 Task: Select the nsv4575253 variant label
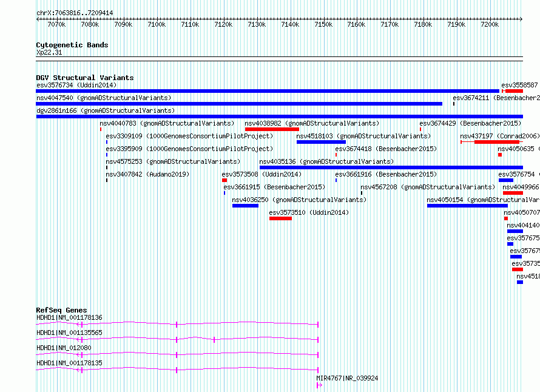pos(173,161)
